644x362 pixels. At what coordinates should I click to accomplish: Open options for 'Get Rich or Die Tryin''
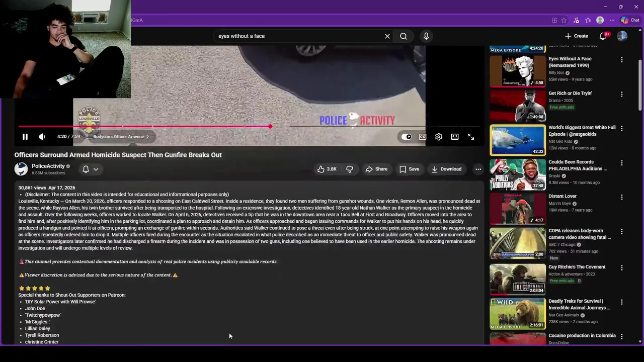622,94
